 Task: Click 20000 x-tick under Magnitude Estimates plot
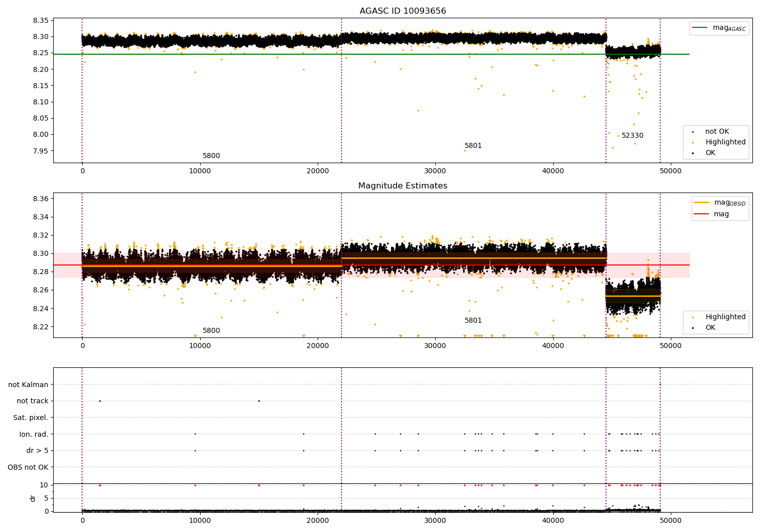[318, 346]
